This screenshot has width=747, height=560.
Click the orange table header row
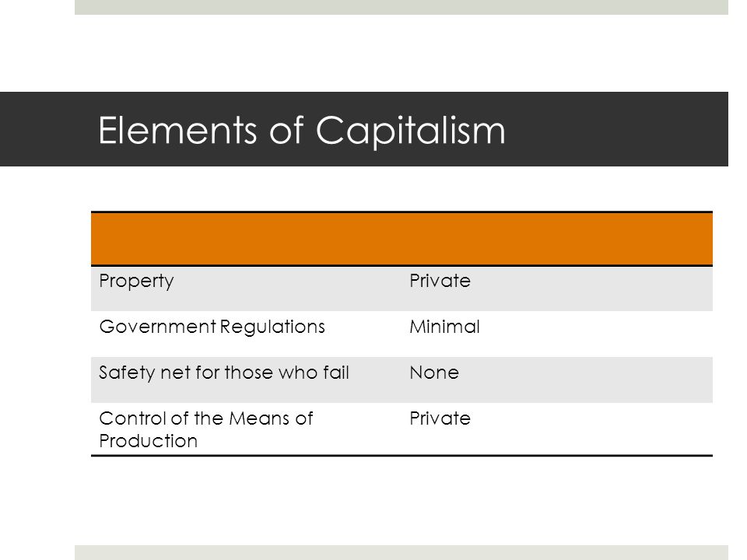coord(402,239)
